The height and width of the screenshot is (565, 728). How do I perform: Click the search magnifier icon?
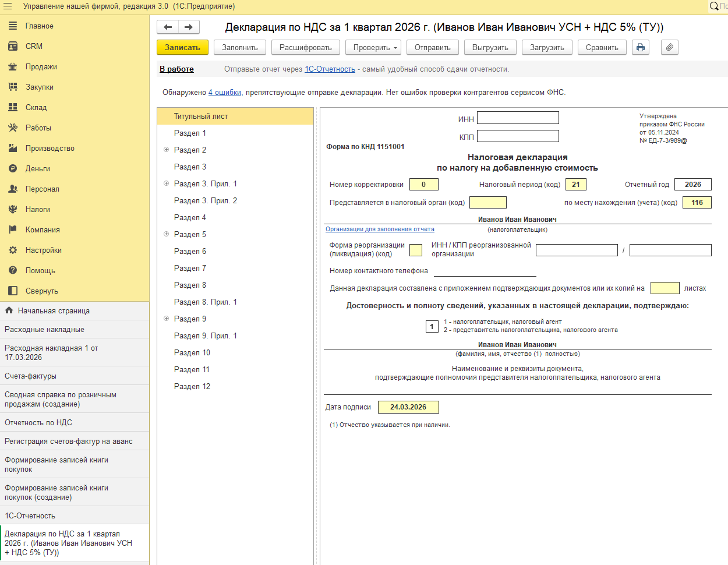pyautogui.click(x=713, y=6)
